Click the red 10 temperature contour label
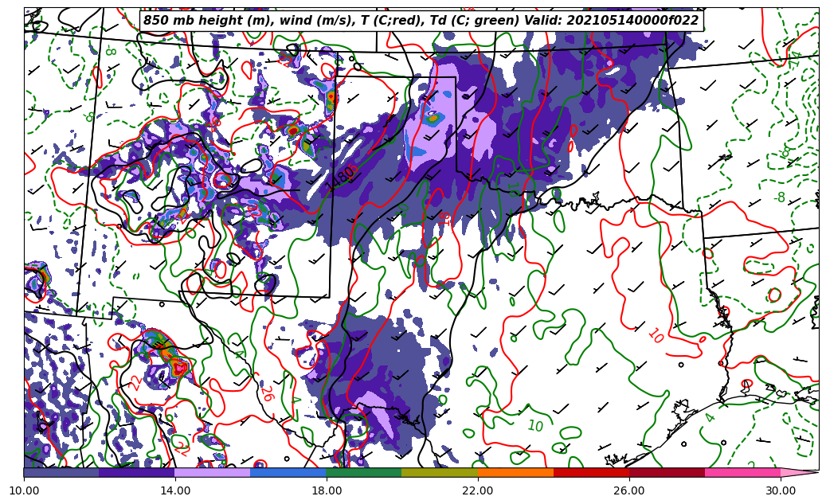 655,336
